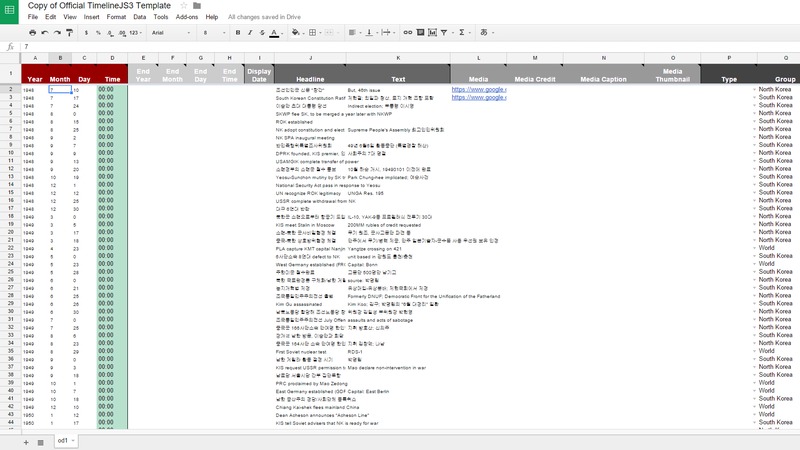Select column K header
The image size is (800, 450).
[x=398, y=58]
